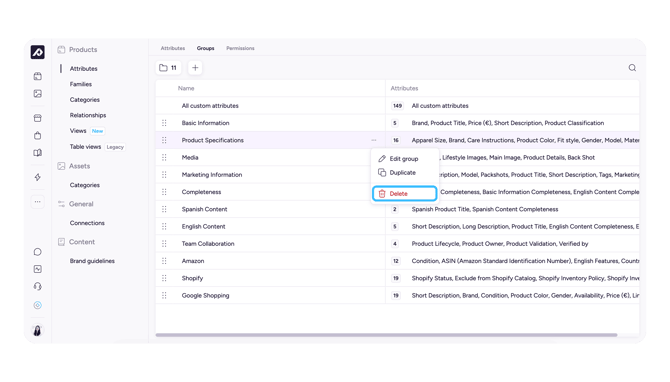Open the book catalog icon in left rail

[38, 153]
